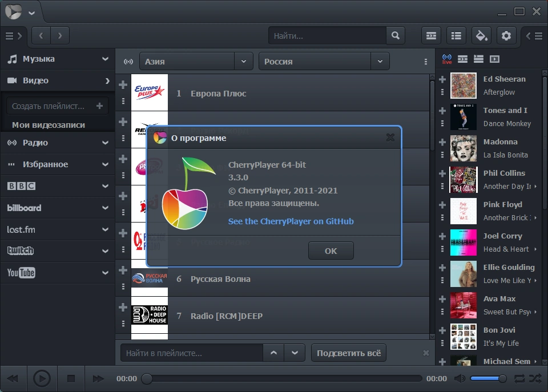This screenshot has height=392, width=548.
Task: Select the equalizer icon in the right panel
Action: (462, 59)
